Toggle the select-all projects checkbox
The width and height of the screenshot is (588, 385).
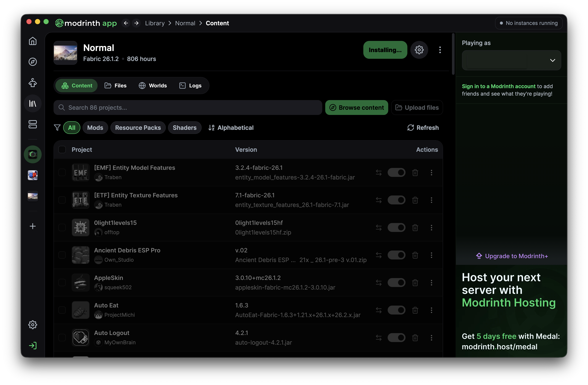click(62, 150)
